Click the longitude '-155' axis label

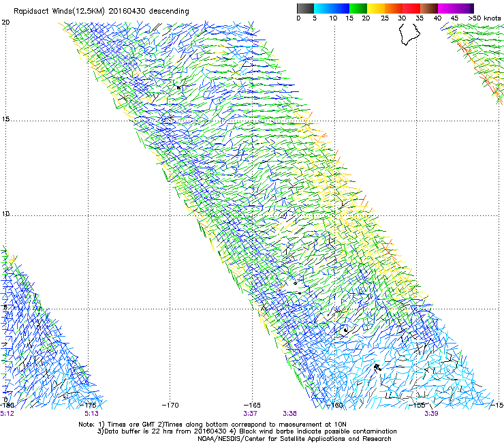click(x=417, y=406)
